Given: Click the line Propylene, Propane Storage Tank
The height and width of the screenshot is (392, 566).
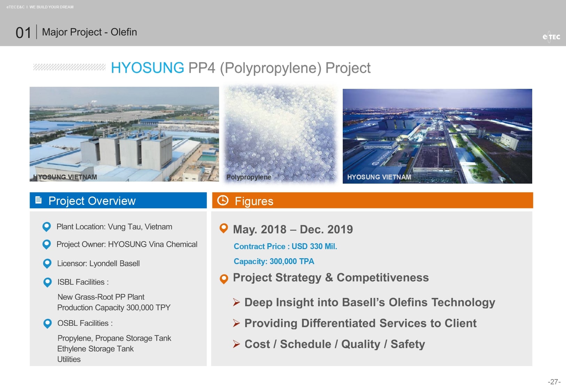Looking at the screenshot, I should click(x=114, y=338).
